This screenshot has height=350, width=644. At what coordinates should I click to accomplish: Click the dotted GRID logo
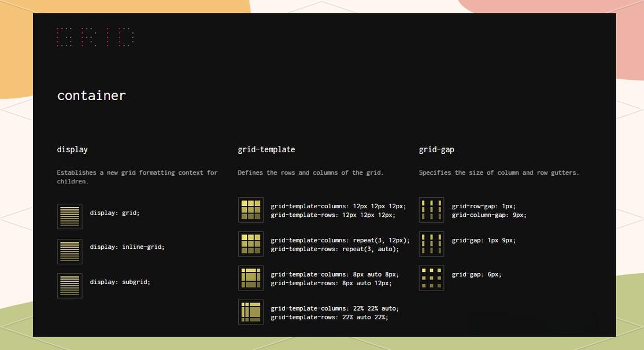tap(95, 37)
